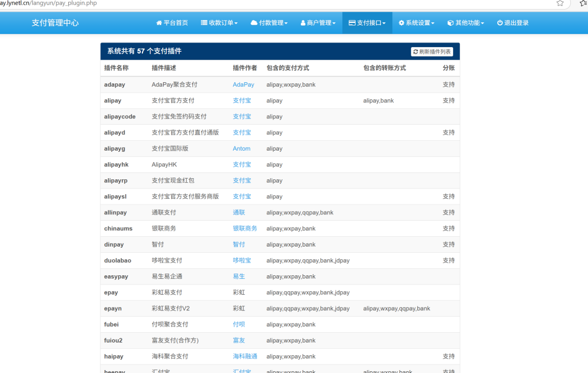Click the 插件名称 column header
Screen dimensions: 588x373
tap(116, 68)
